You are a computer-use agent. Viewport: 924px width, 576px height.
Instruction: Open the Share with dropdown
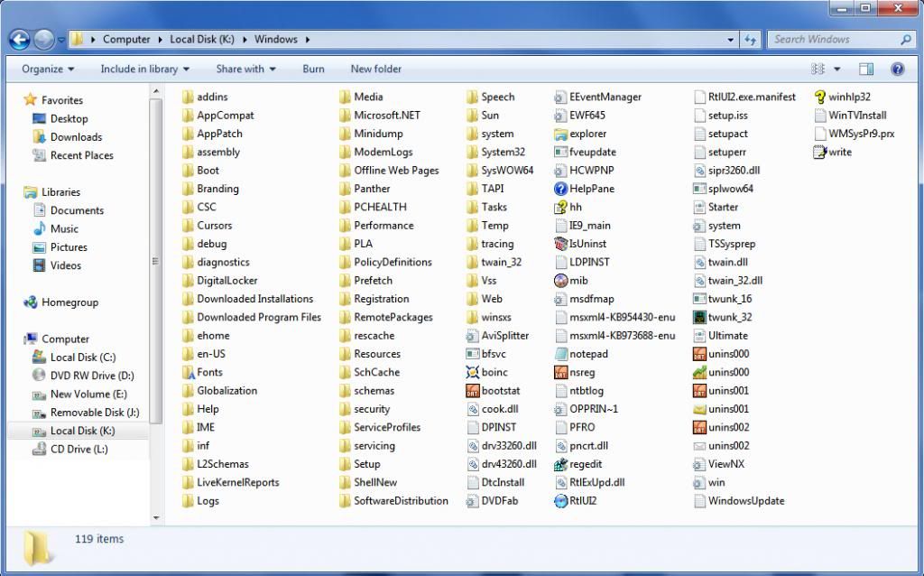245,69
